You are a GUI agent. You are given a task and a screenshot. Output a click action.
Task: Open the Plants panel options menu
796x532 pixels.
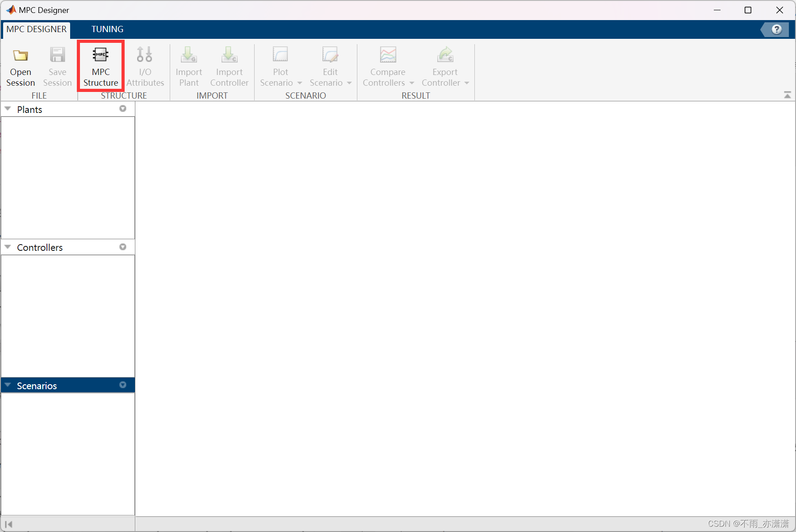pyautogui.click(x=123, y=109)
